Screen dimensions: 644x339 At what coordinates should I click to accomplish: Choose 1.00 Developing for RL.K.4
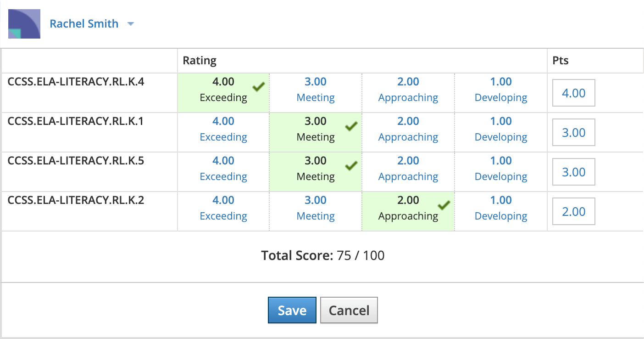pyautogui.click(x=501, y=90)
